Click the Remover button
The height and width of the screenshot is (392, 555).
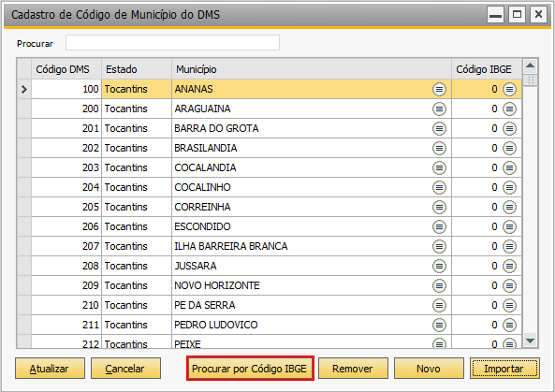[353, 369]
